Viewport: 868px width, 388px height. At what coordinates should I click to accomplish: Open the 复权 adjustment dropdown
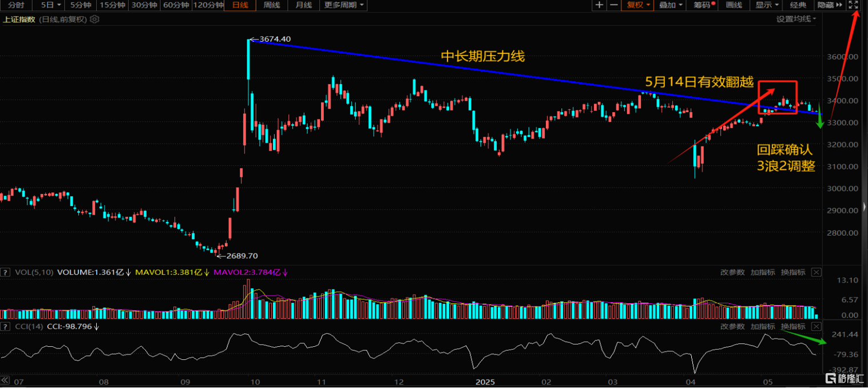point(639,5)
